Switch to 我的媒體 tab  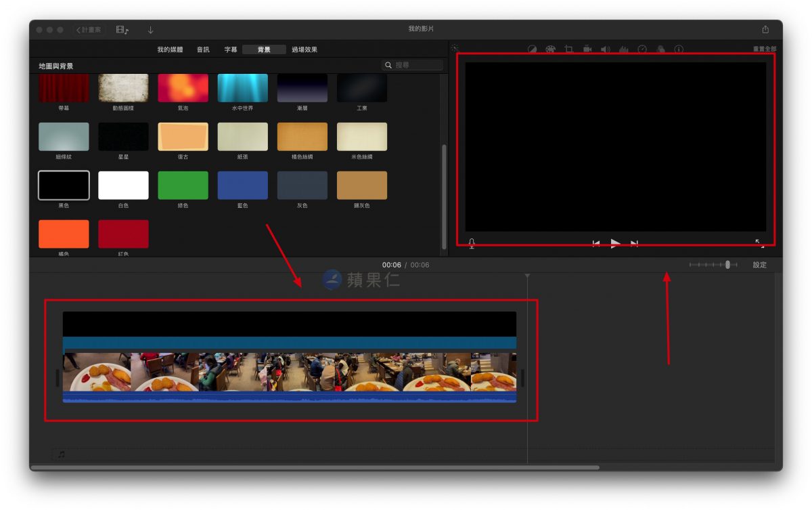tap(170, 49)
